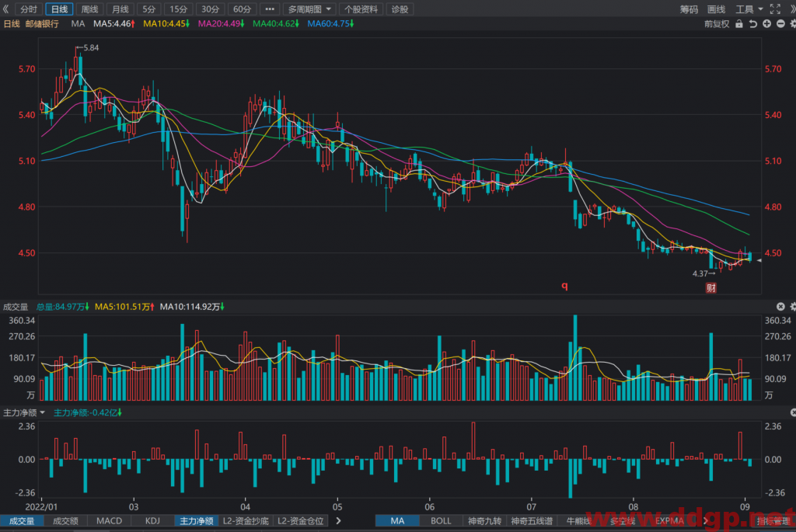Select the 5分 period
Screen dimensions: 796x532
click(x=148, y=9)
